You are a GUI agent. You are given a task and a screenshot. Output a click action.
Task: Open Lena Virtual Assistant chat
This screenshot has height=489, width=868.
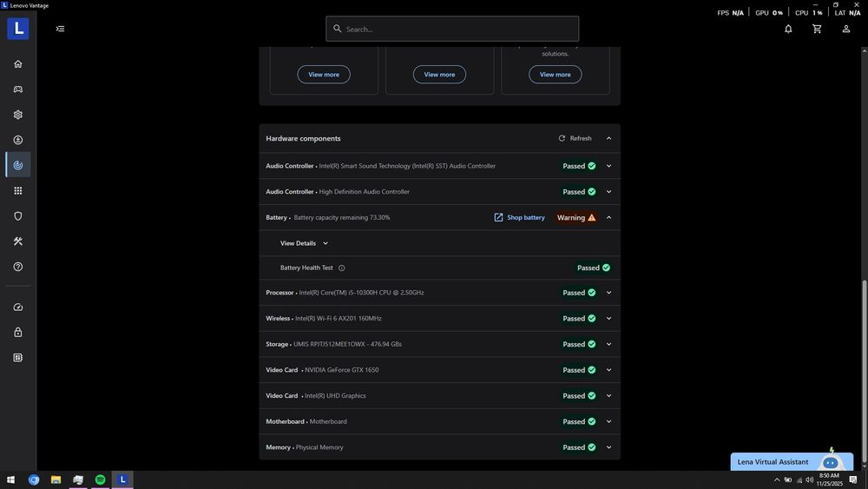(x=792, y=462)
